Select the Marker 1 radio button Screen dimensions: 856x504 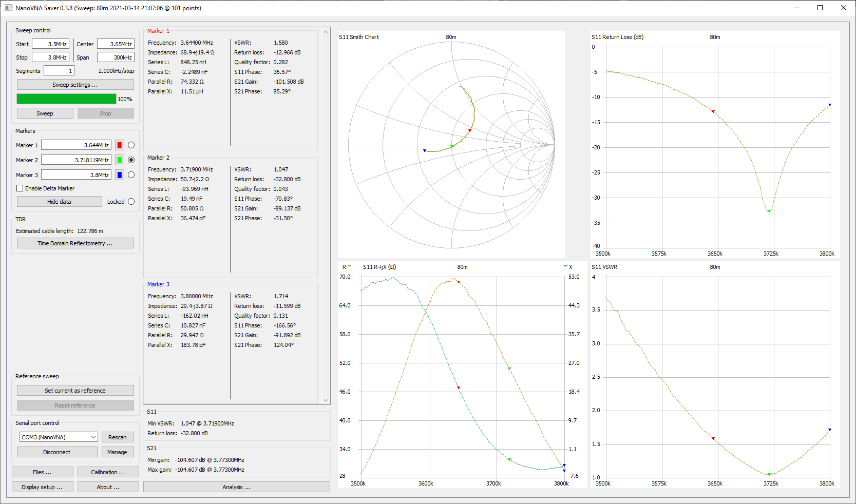click(131, 145)
